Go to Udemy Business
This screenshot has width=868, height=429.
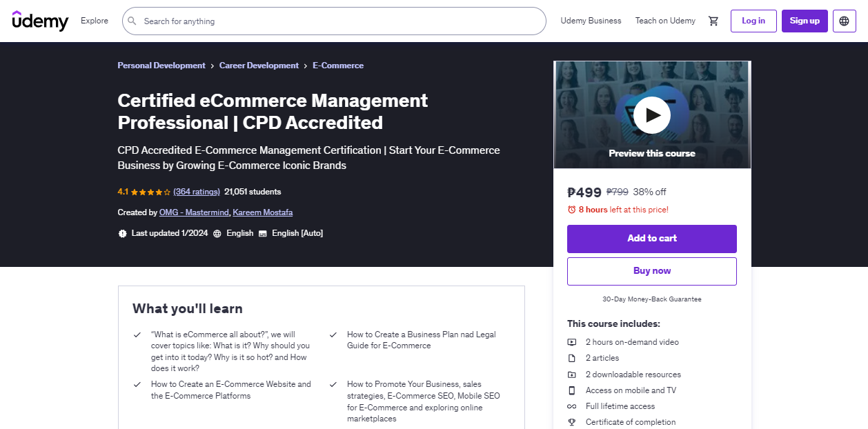coord(591,21)
